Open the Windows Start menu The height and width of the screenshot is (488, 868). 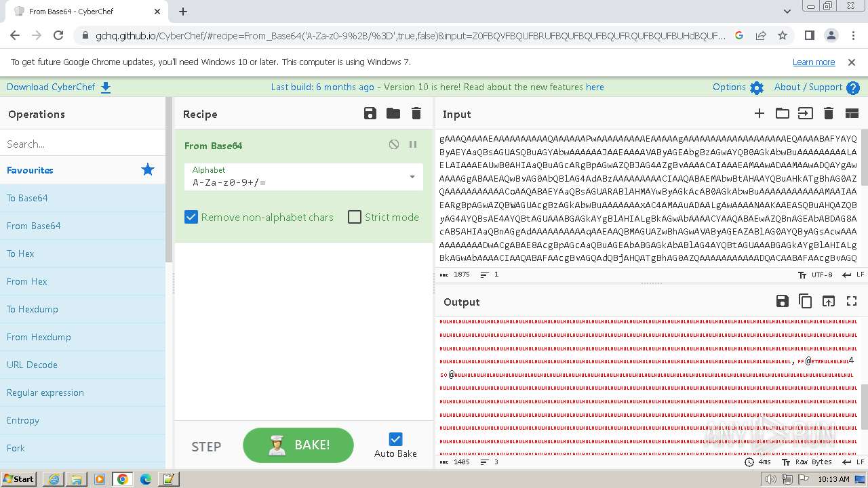(x=18, y=479)
